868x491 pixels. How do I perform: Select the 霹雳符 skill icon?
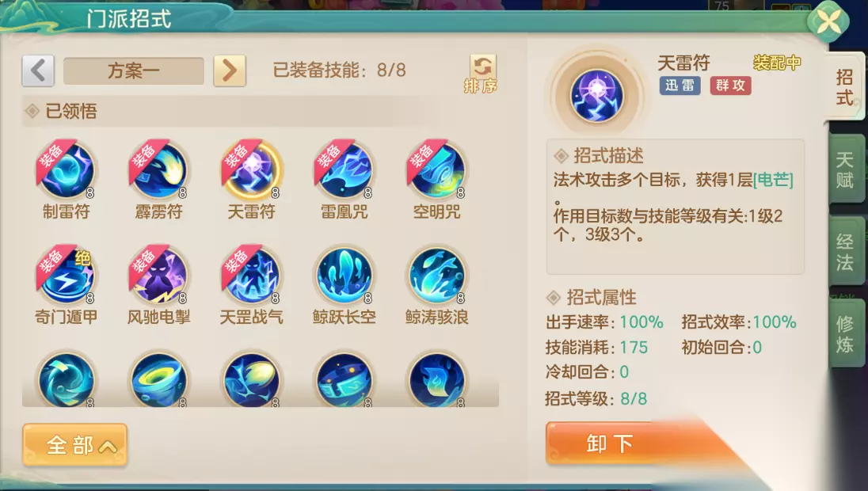159,170
